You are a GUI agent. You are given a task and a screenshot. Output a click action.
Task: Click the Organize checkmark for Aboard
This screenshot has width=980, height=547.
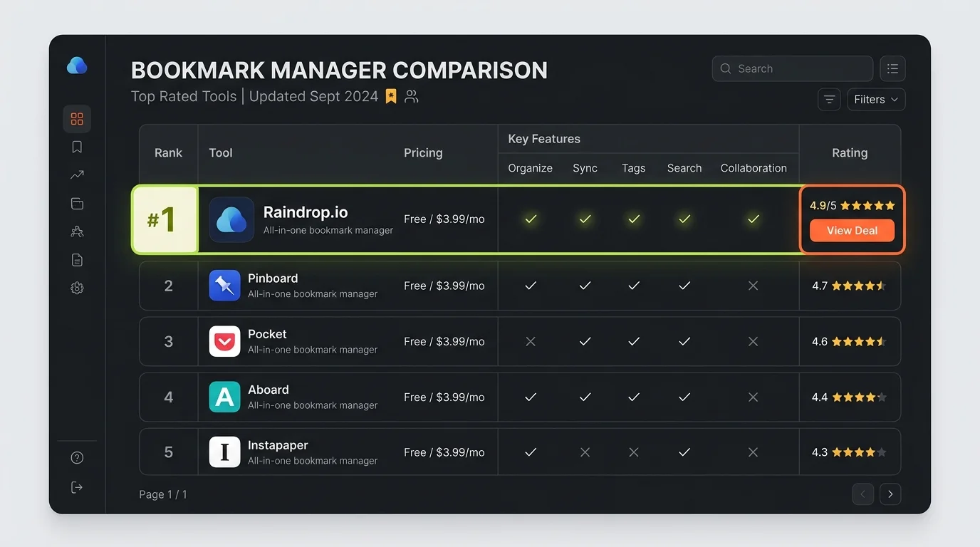[x=531, y=397]
